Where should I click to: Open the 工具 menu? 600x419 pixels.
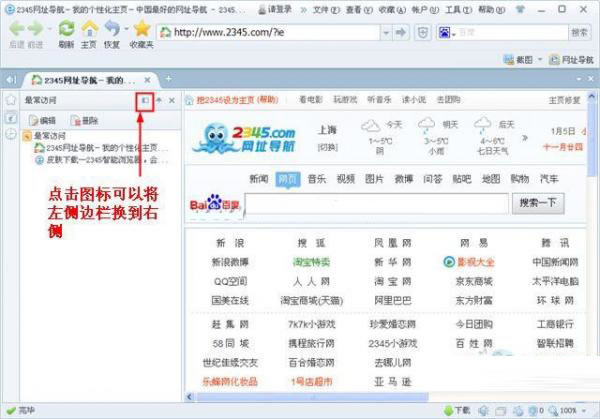[458, 10]
